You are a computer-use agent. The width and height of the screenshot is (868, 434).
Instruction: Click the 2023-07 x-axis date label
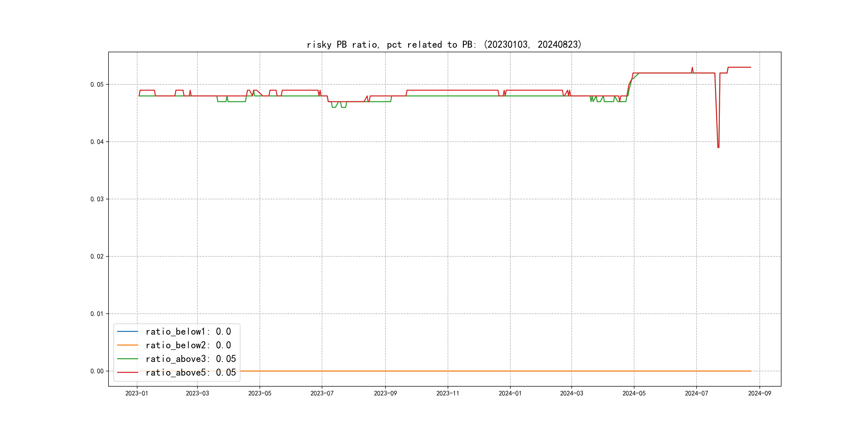[322, 393]
